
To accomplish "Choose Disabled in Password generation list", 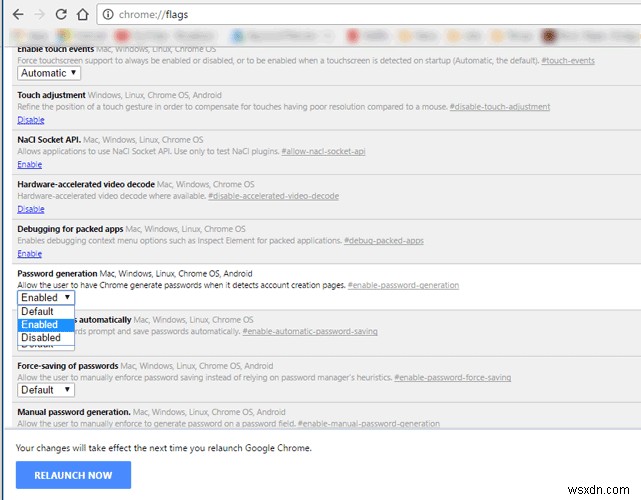I will coord(46,338).
